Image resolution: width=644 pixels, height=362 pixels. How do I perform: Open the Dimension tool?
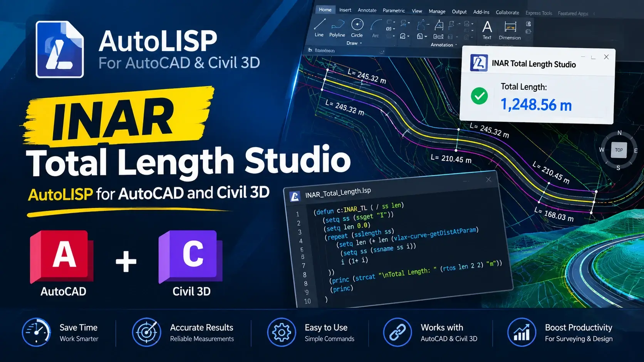[510, 30]
